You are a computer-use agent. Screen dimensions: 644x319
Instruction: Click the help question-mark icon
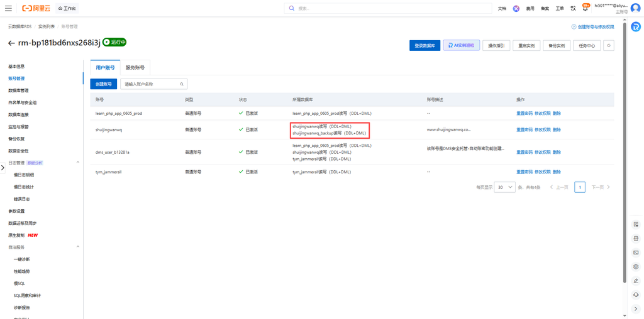point(574,26)
